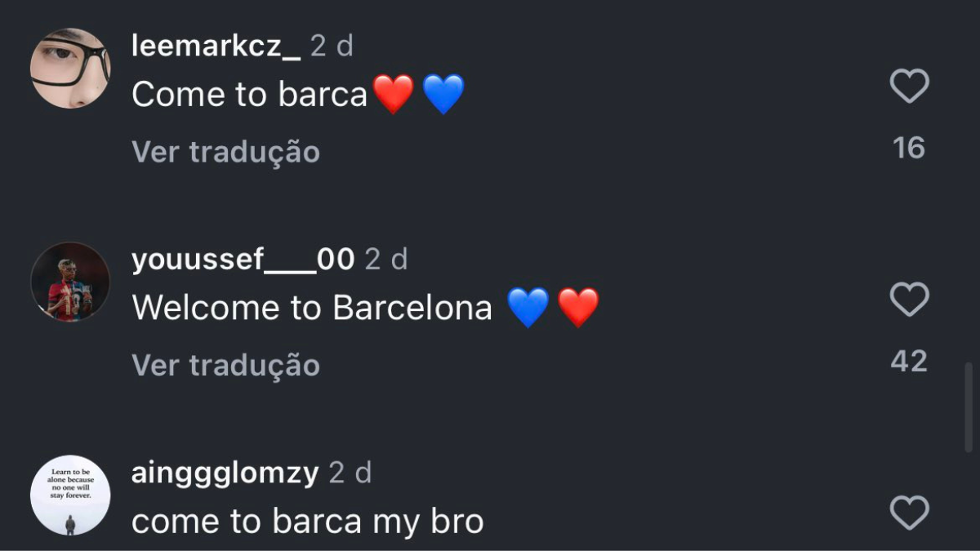The image size is (980, 551).
Task: Click the comments scrollbar thumb
Action: click(x=969, y=407)
